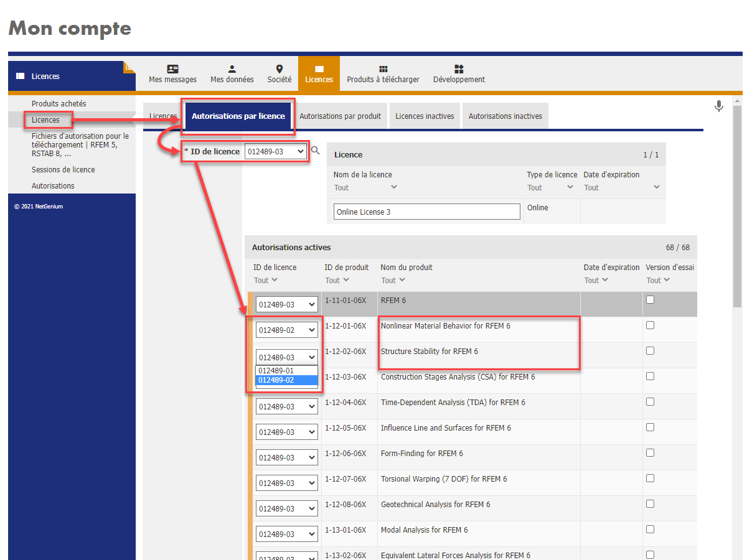Open the Produits à télécharger grid icon
The height and width of the screenshot is (560, 747).
(384, 70)
